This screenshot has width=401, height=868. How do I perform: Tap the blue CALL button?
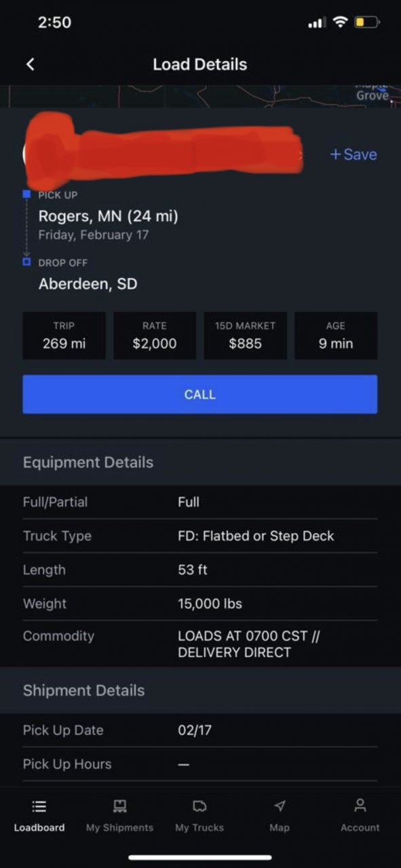tap(199, 395)
